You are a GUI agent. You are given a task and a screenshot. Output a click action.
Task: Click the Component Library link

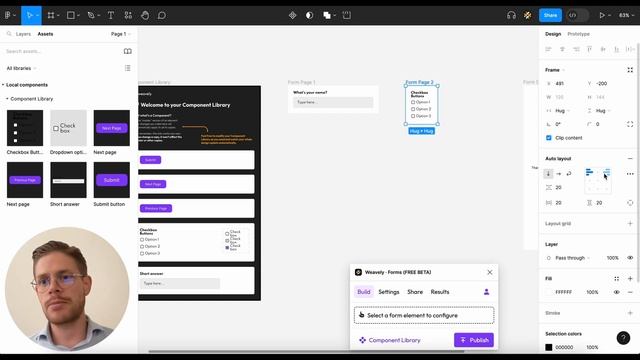(390, 340)
